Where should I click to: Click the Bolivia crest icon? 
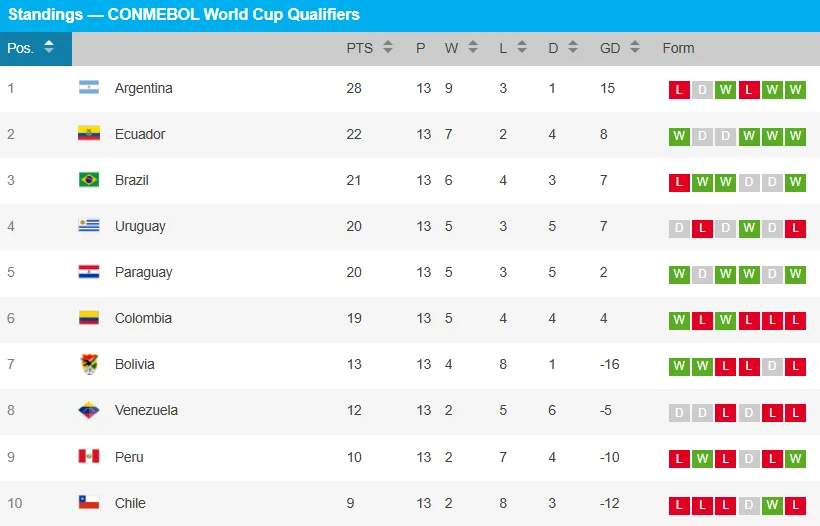pos(89,364)
